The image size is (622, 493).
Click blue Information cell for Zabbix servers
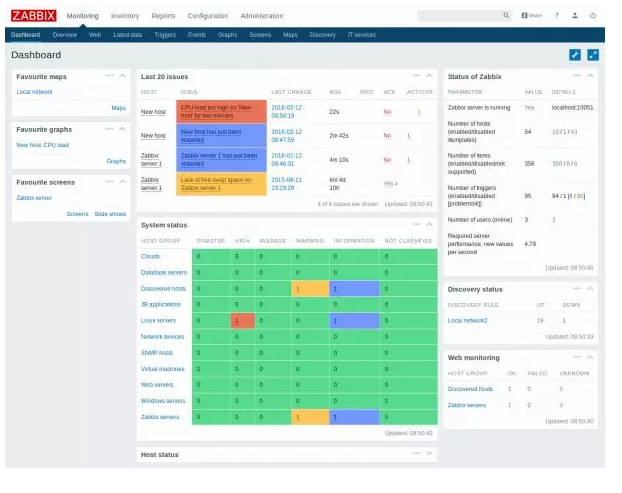click(x=354, y=417)
